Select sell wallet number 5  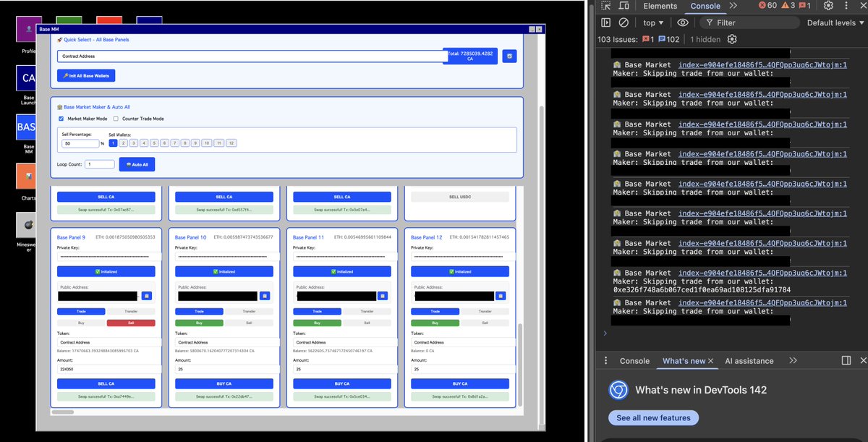[x=154, y=143]
